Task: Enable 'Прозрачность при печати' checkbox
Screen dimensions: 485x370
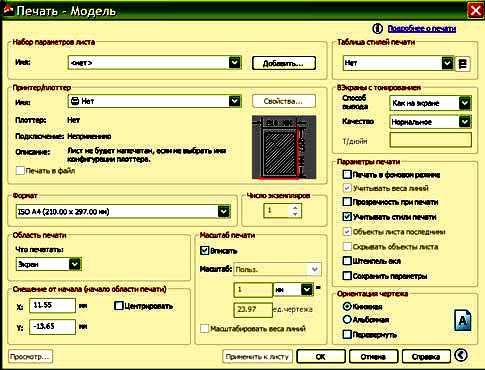Action: click(x=347, y=202)
